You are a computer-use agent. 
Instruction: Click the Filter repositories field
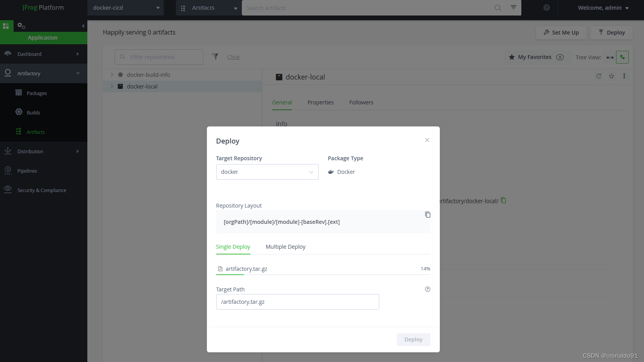(159, 57)
